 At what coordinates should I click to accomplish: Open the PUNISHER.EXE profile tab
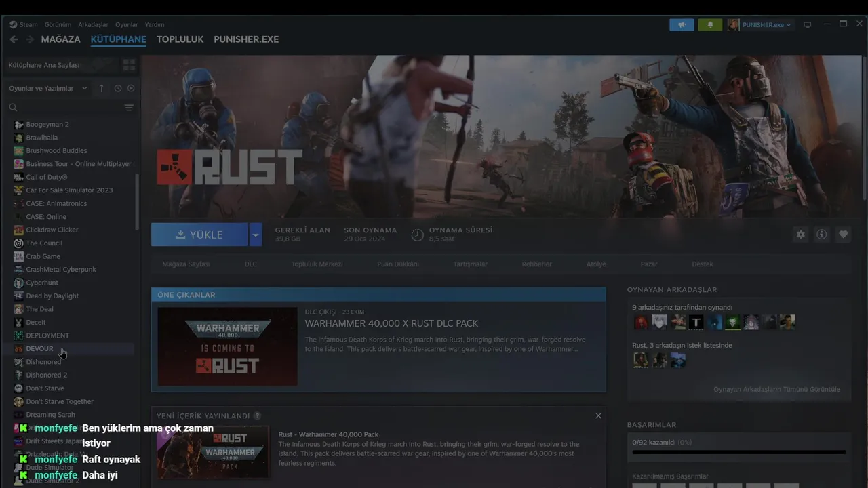(246, 39)
